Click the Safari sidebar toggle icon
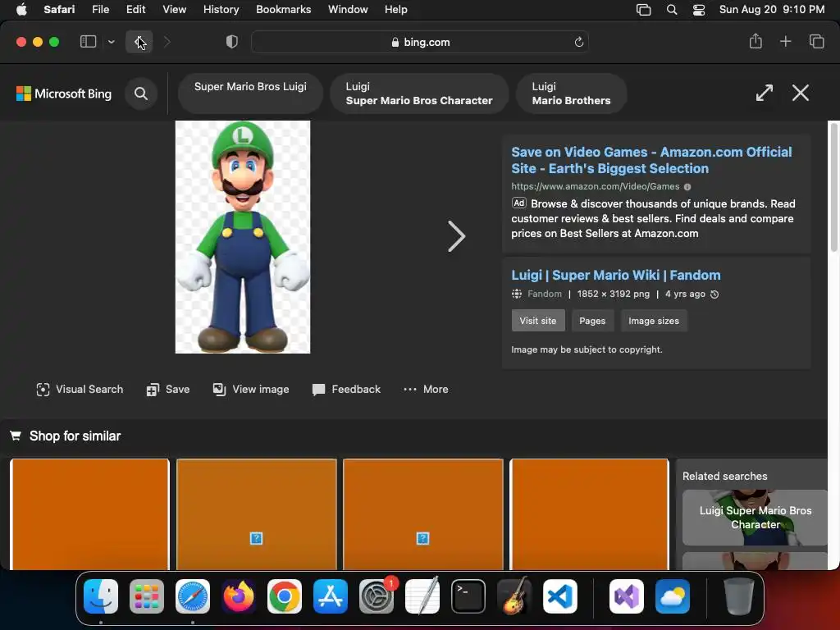This screenshot has height=630, width=840. [88, 42]
